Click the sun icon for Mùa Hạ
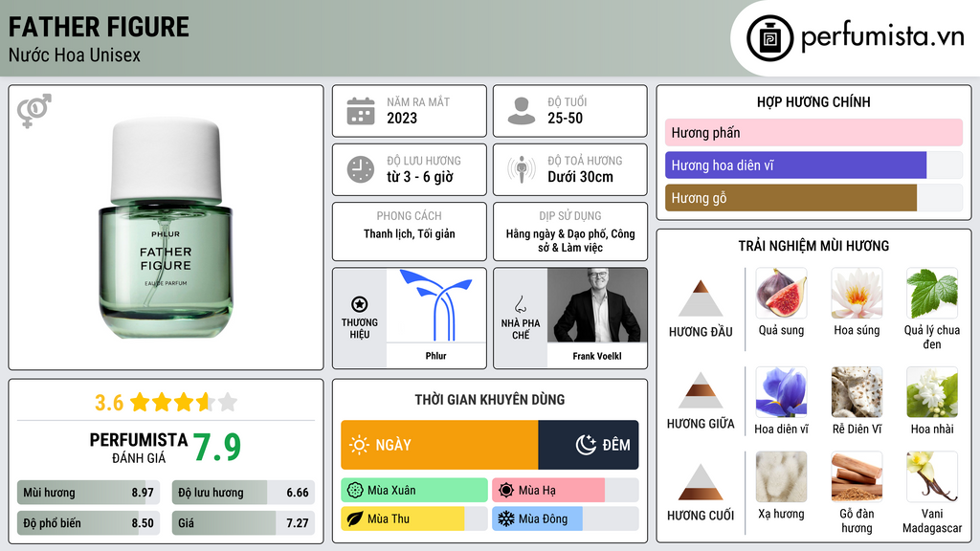The height and width of the screenshot is (551, 980). [506, 491]
